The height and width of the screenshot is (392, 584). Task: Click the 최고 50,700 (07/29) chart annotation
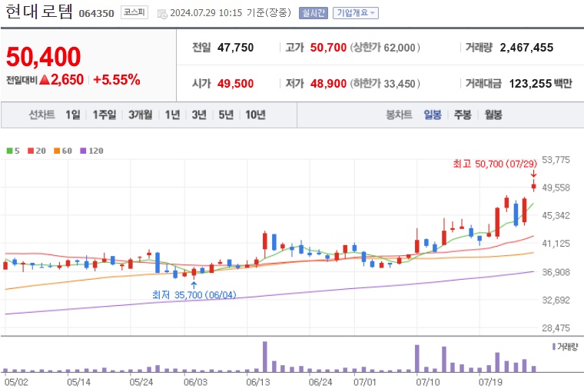(x=495, y=164)
